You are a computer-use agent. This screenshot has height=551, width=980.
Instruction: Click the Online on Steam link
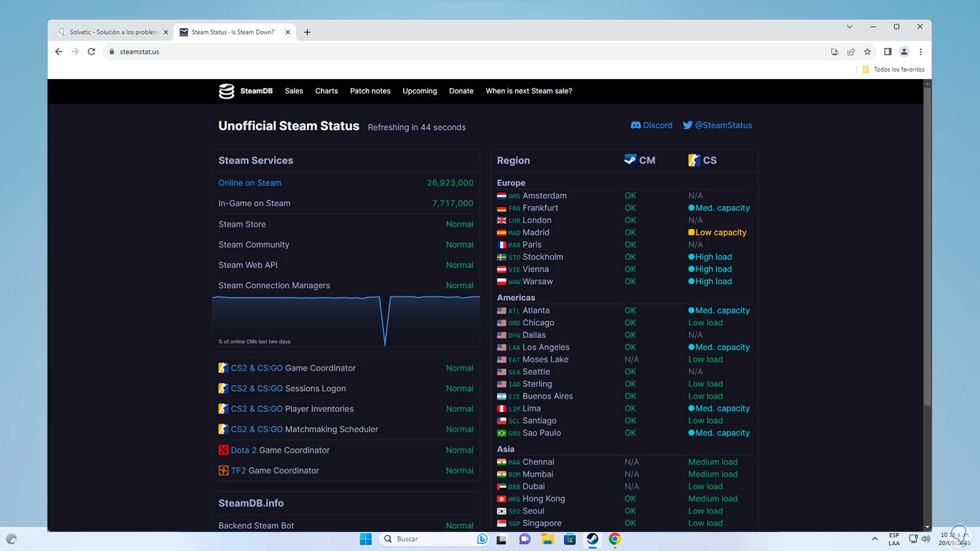point(250,183)
